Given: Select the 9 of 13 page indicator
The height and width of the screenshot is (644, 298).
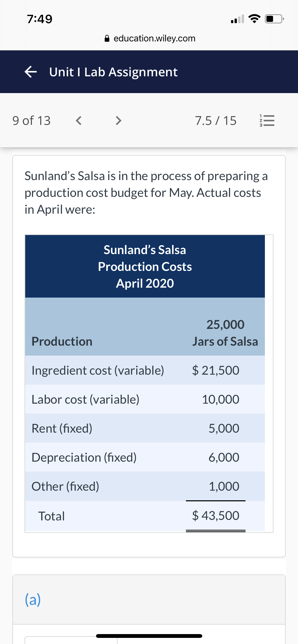Looking at the screenshot, I should pos(31,121).
